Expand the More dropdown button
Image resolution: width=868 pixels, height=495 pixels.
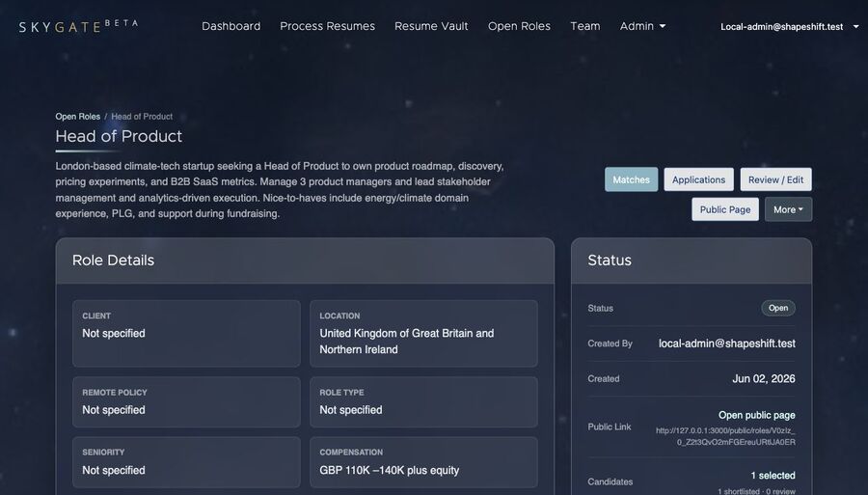(788, 209)
